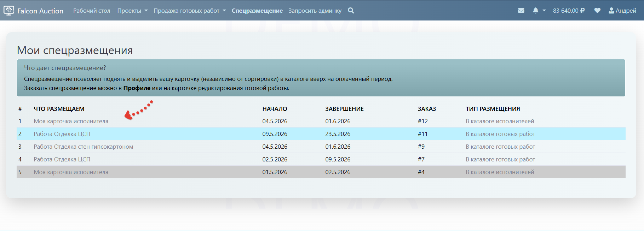The height and width of the screenshot is (231, 644).
Task: Expand the Проекты dropdown menu
Action: pyautogui.click(x=133, y=11)
